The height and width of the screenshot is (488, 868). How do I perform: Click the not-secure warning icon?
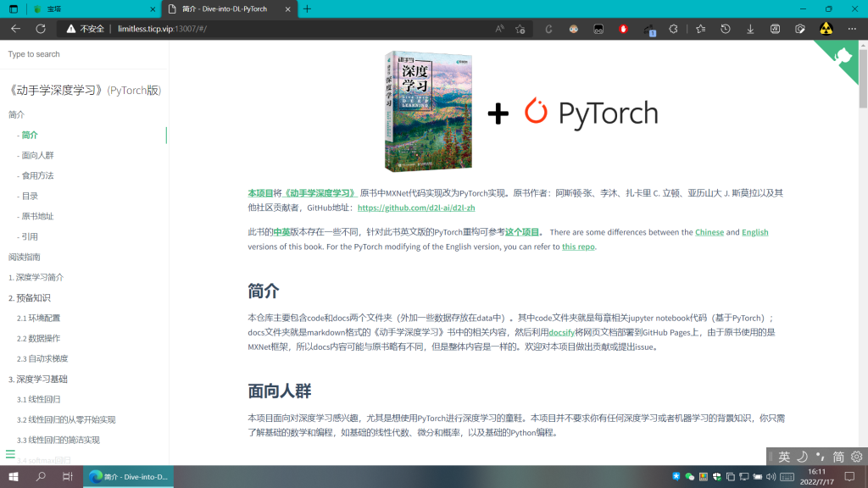71,29
